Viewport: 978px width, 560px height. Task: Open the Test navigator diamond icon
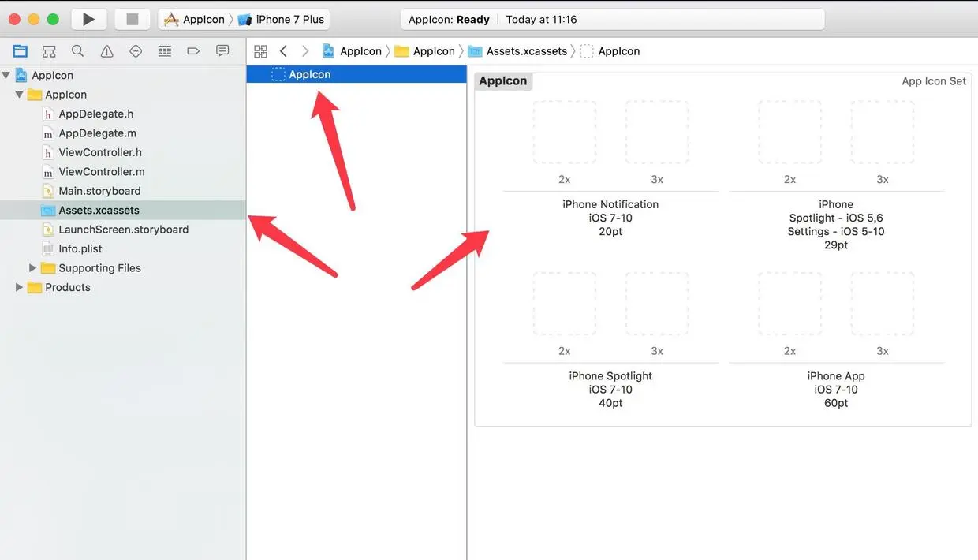point(136,51)
